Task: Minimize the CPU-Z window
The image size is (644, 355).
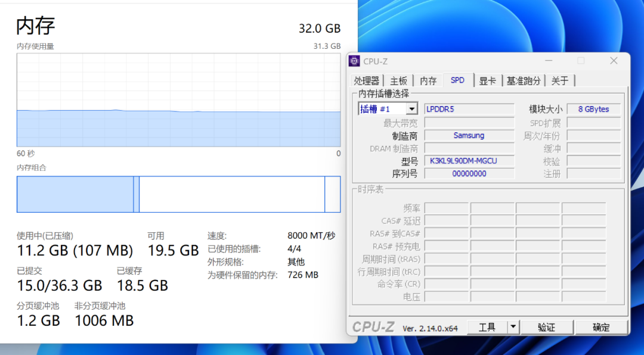Action: pos(549,61)
